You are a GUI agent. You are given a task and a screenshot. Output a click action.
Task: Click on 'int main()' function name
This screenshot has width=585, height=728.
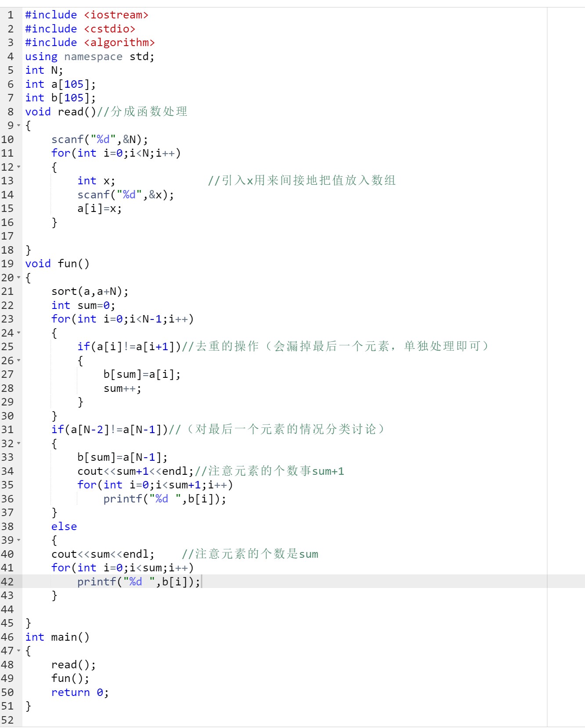tap(57, 637)
